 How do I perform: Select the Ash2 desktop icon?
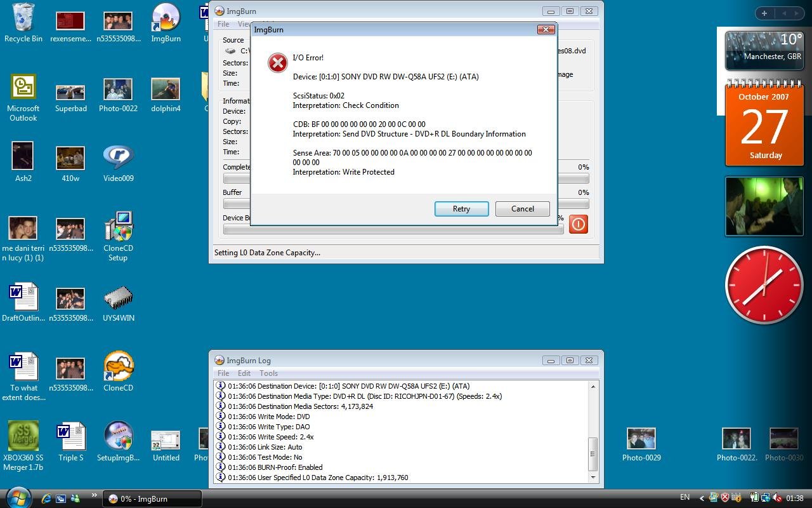[23, 163]
